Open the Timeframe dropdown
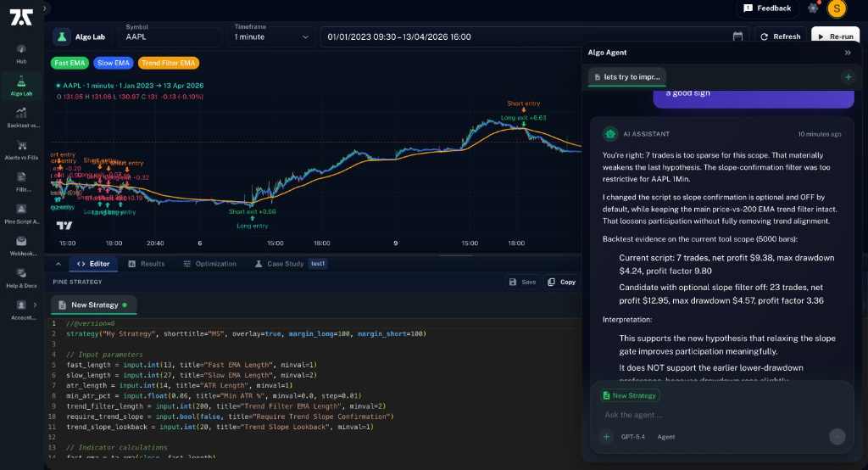This screenshot has height=470, width=868. (270, 36)
